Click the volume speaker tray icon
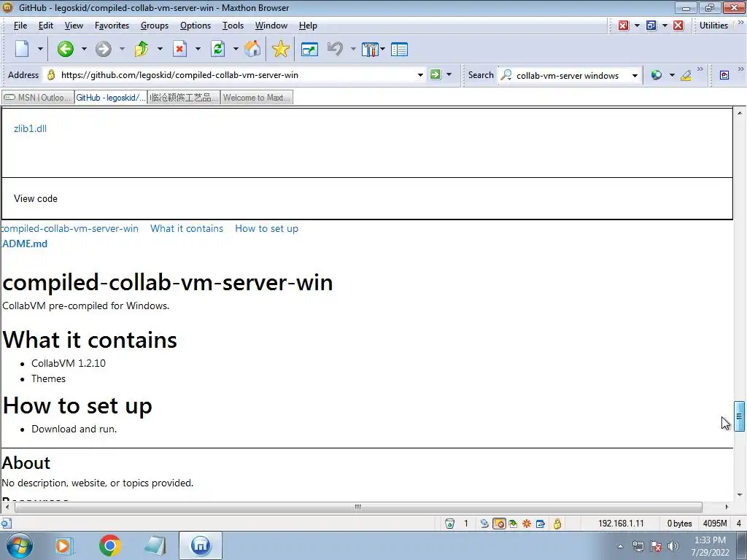The height and width of the screenshot is (560, 747). pyautogui.click(x=673, y=546)
